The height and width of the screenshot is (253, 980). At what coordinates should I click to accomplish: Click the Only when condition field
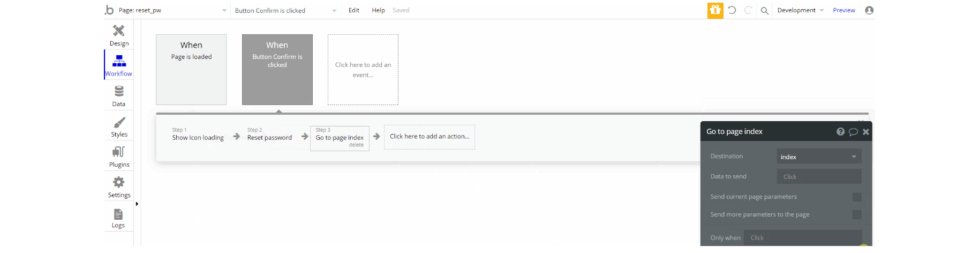[x=803, y=238]
